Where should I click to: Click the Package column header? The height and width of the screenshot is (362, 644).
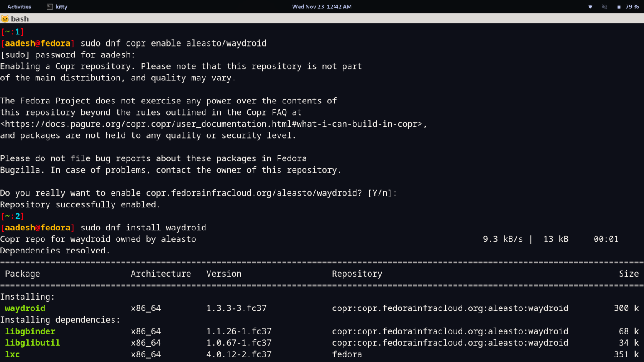(x=23, y=274)
